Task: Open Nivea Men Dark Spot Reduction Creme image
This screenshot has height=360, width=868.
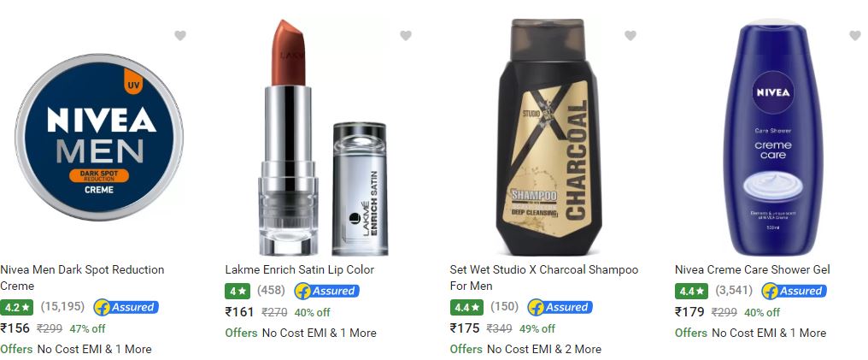Action: pos(99,138)
